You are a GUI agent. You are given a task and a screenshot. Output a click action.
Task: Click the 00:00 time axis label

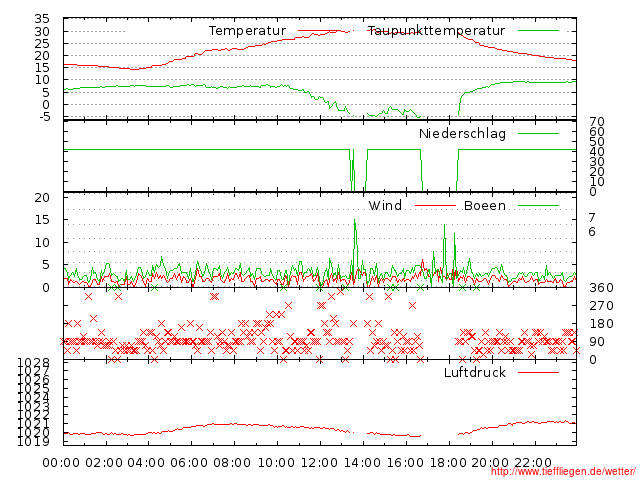click(x=61, y=463)
